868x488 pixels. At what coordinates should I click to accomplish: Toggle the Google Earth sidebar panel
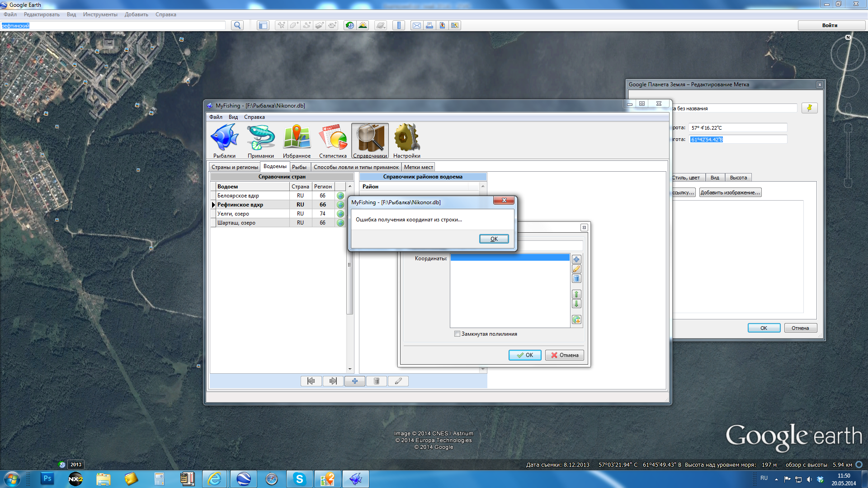tap(263, 25)
